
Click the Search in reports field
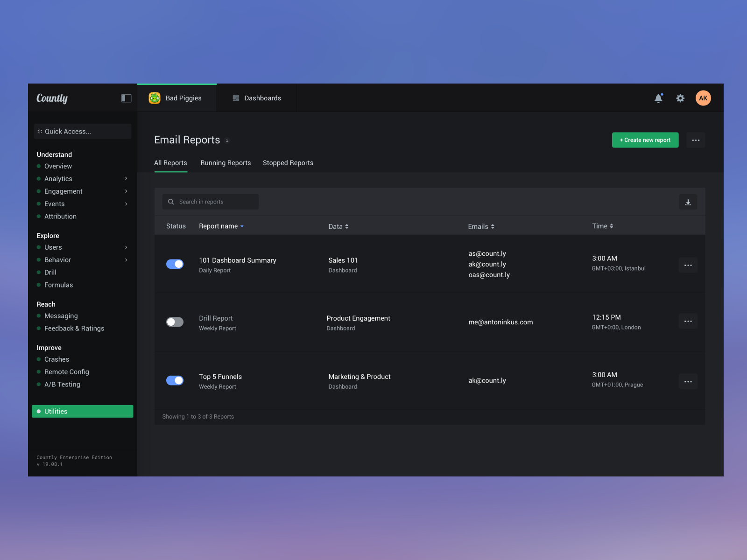(x=210, y=202)
